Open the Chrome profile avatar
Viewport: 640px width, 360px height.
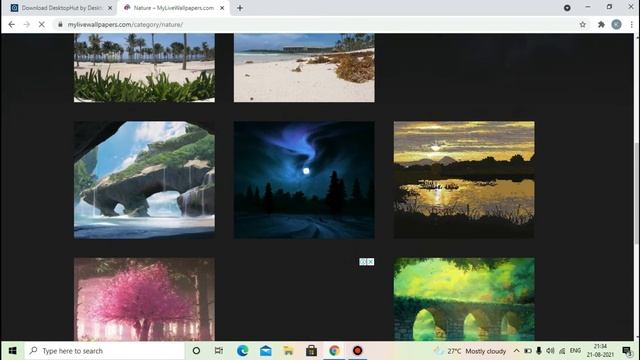click(x=616, y=24)
